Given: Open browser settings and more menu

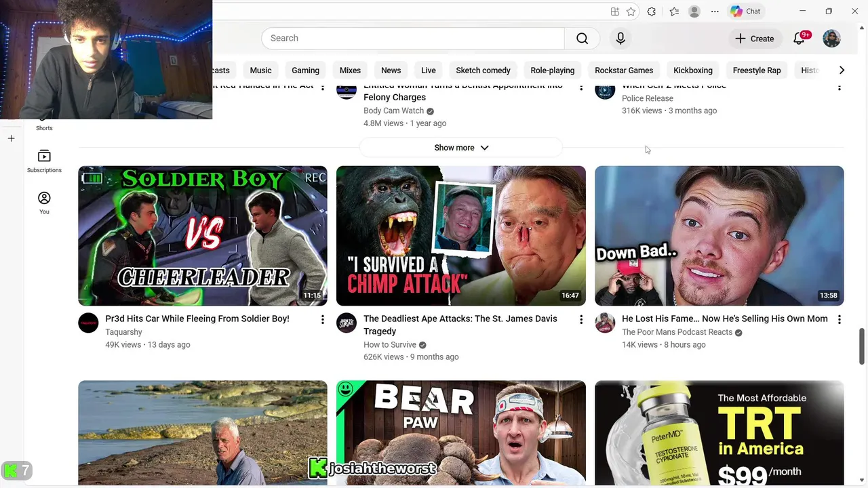Looking at the screenshot, I should [x=715, y=12].
